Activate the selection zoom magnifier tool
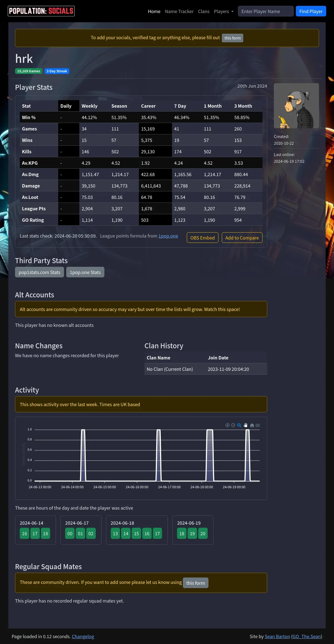 pos(239,425)
